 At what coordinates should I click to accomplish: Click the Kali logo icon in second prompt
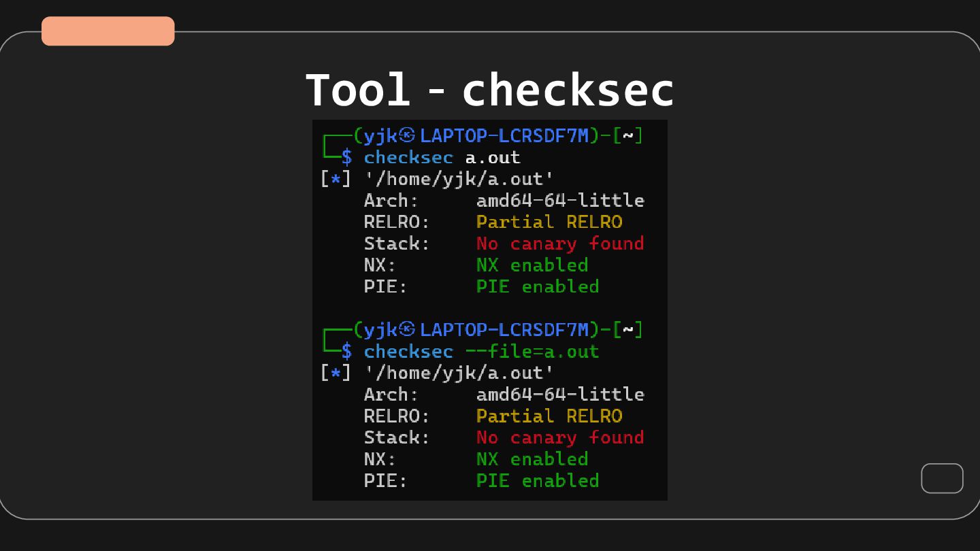click(407, 329)
